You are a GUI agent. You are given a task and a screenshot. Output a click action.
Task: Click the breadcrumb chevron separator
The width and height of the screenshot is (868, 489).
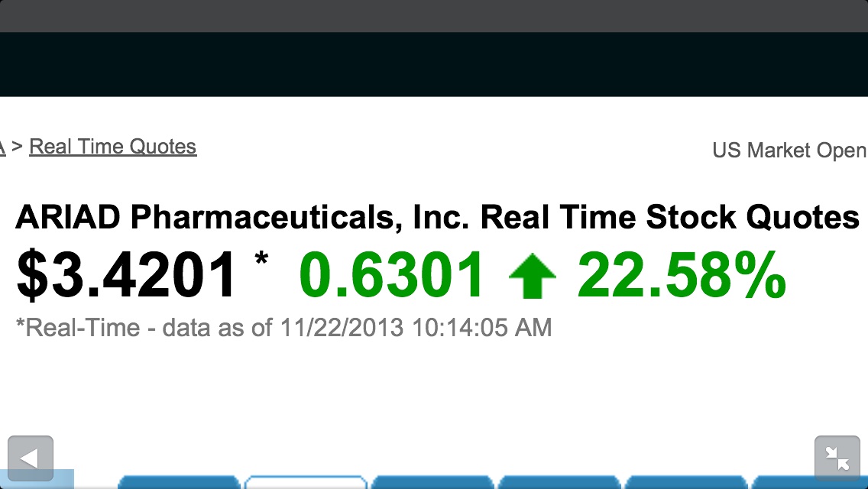coord(17,146)
